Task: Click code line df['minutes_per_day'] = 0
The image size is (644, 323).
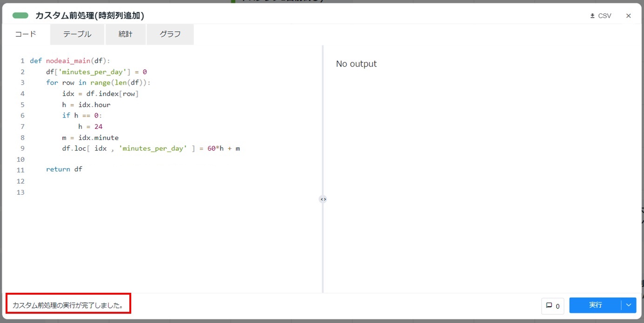Action: pos(96,72)
